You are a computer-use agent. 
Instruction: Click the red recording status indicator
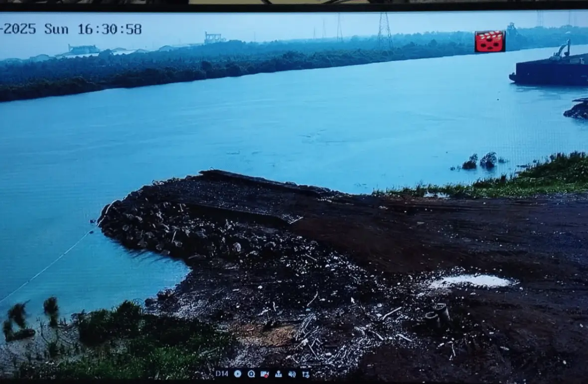point(490,41)
